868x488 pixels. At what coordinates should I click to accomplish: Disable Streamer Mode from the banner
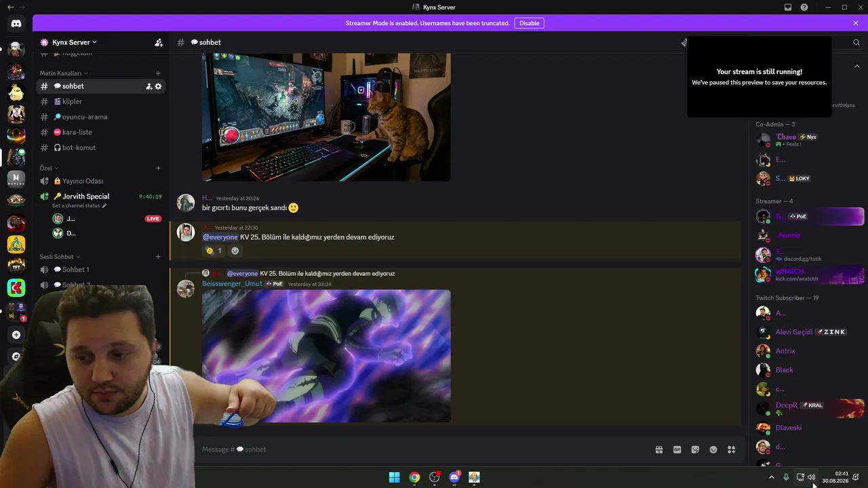coord(529,23)
